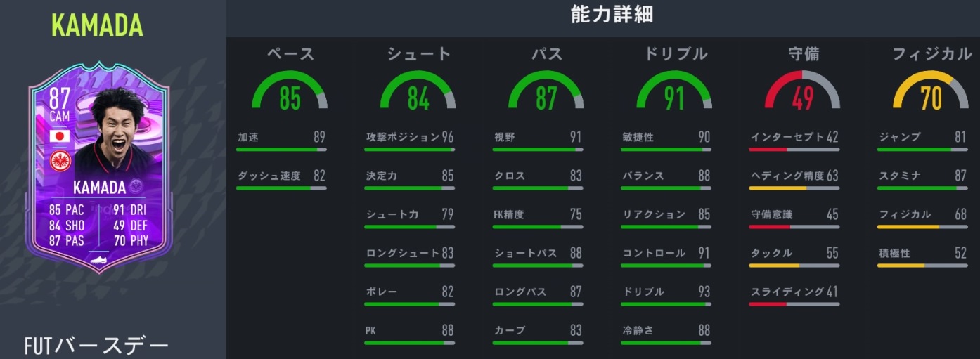Click the 攻撃ポジション stat bar
This screenshot has width=980, height=359.
(409, 150)
